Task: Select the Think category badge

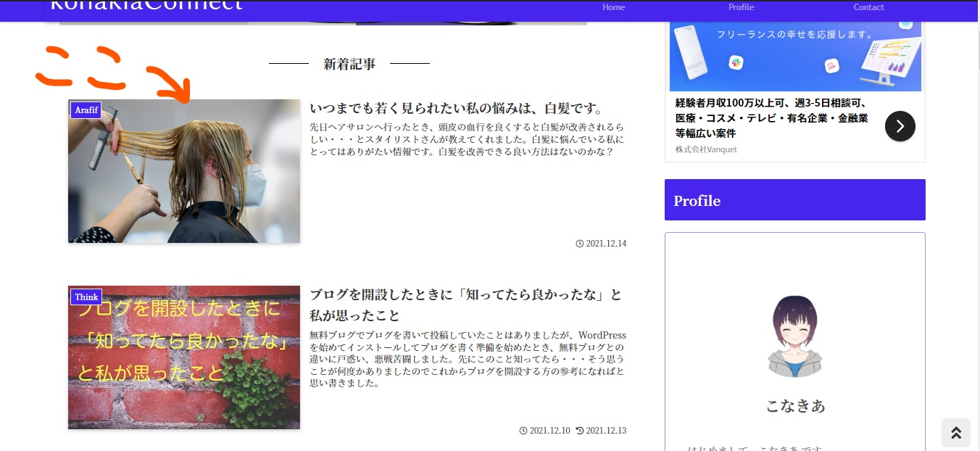Action: tap(86, 297)
